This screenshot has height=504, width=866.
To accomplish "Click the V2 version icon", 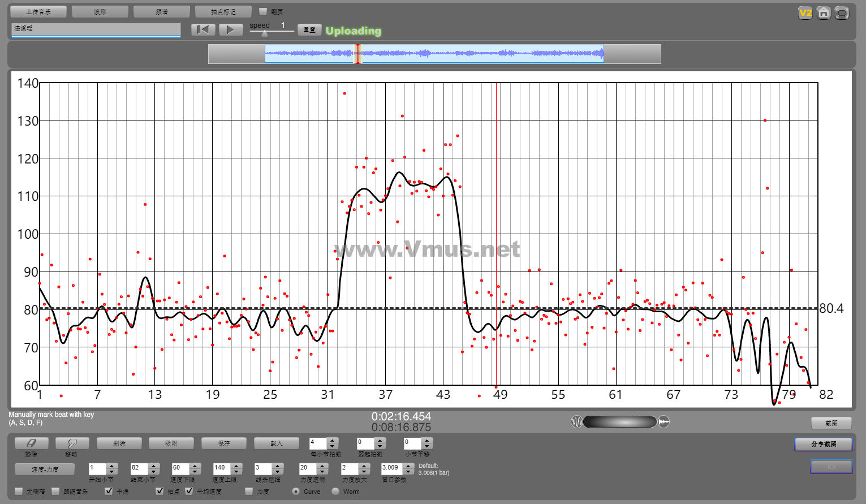I will point(805,13).
